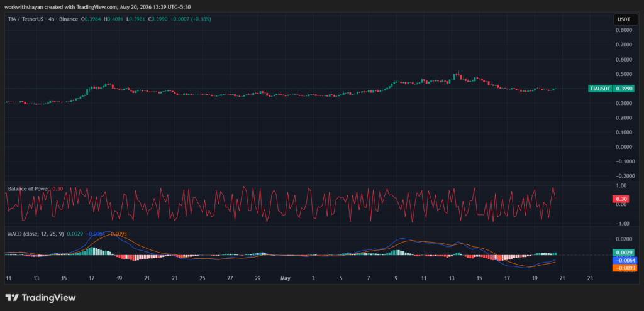Click the red 0.30 Balance of Power value tag

619,199
